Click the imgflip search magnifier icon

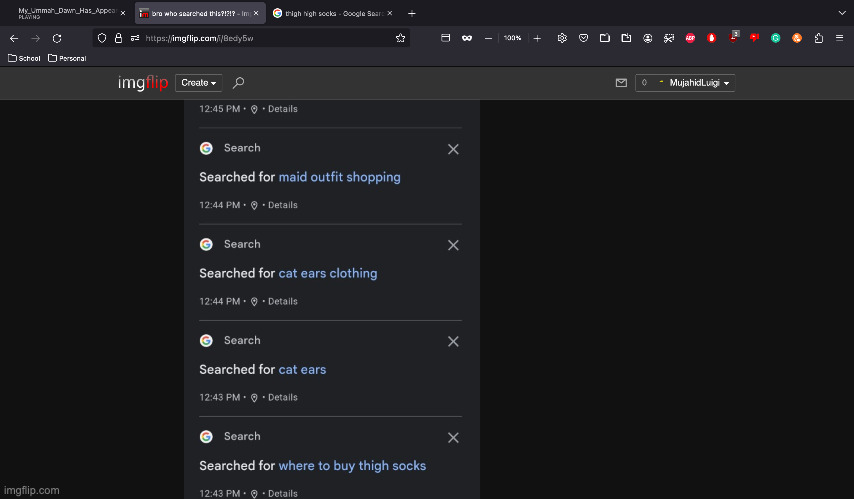(239, 83)
